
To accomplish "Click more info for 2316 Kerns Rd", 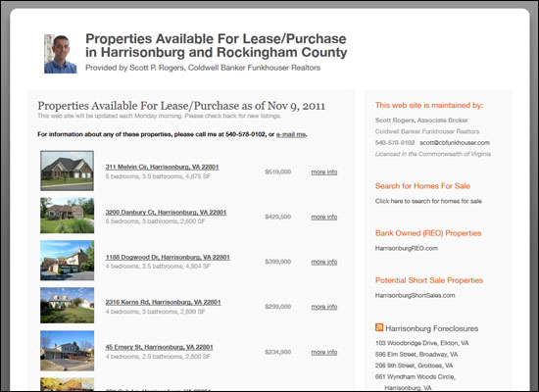I will [x=324, y=307].
